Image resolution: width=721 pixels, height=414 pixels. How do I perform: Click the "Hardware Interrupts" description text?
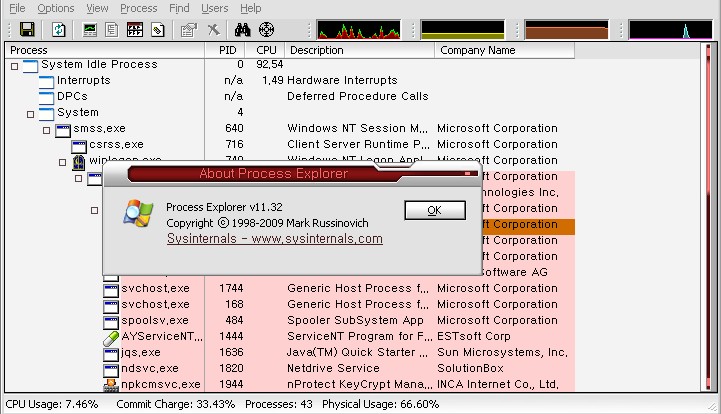pos(342,80)
